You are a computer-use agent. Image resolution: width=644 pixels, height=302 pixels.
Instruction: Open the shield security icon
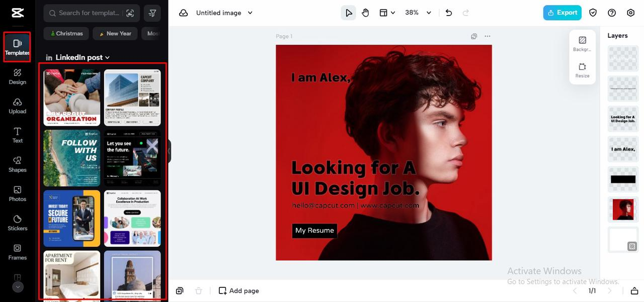(x=593, y=13)
